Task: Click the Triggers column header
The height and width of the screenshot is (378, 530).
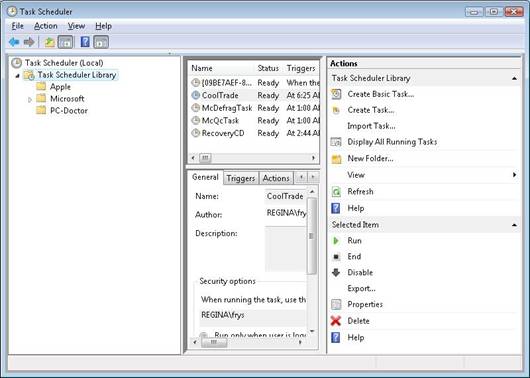Action: pos(301,68)
